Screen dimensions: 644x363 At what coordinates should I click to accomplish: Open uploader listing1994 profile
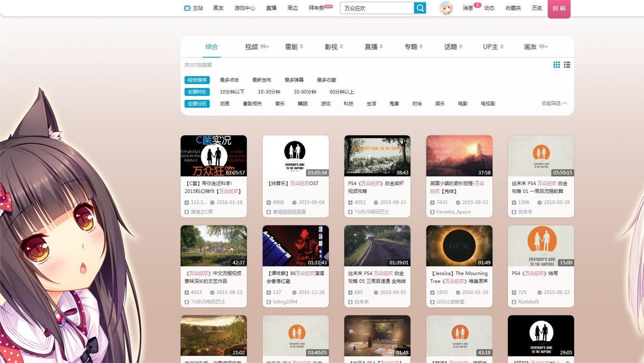[x=285, y=301]
